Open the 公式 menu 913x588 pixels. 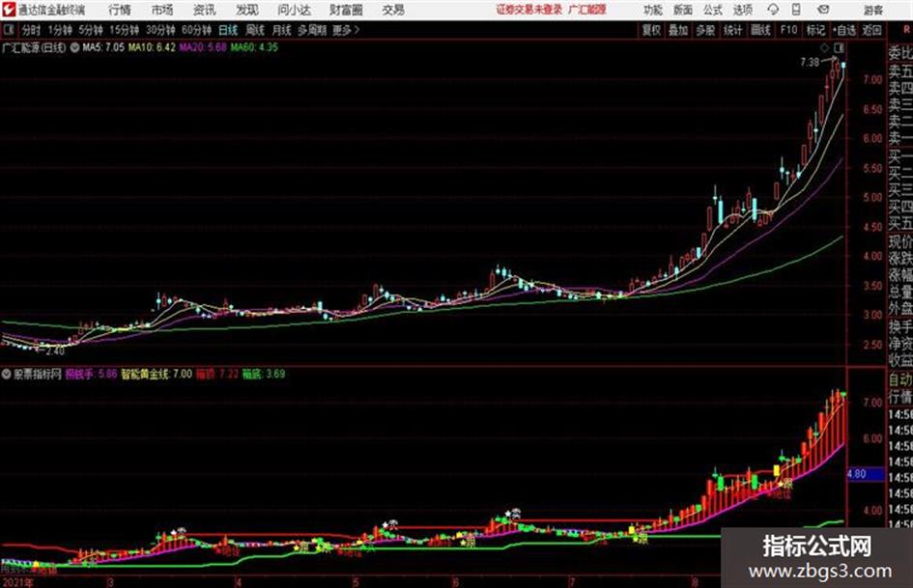point(713,10)
